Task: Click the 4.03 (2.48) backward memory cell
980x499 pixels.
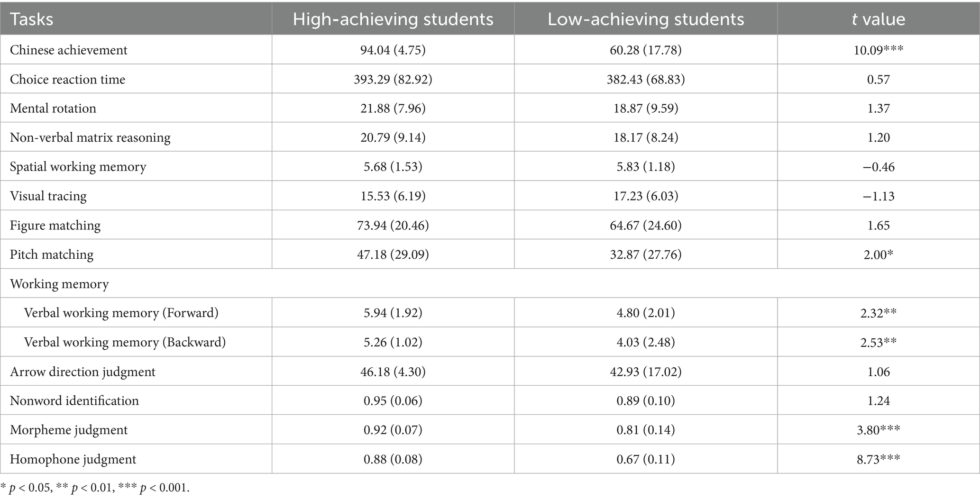Action: click(645, 343)
